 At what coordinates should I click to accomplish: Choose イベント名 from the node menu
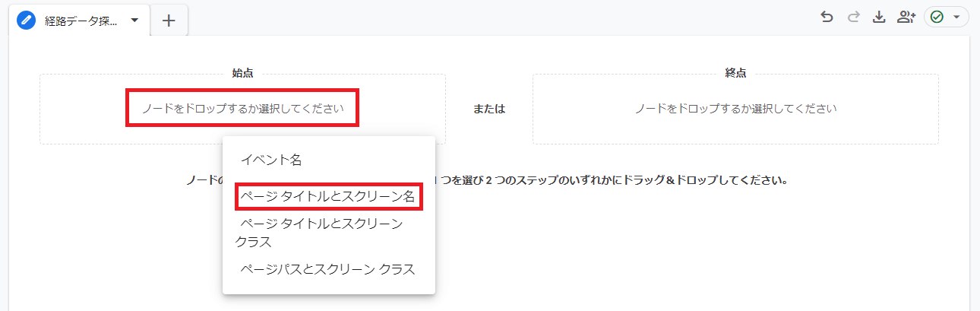coord(271,160)
